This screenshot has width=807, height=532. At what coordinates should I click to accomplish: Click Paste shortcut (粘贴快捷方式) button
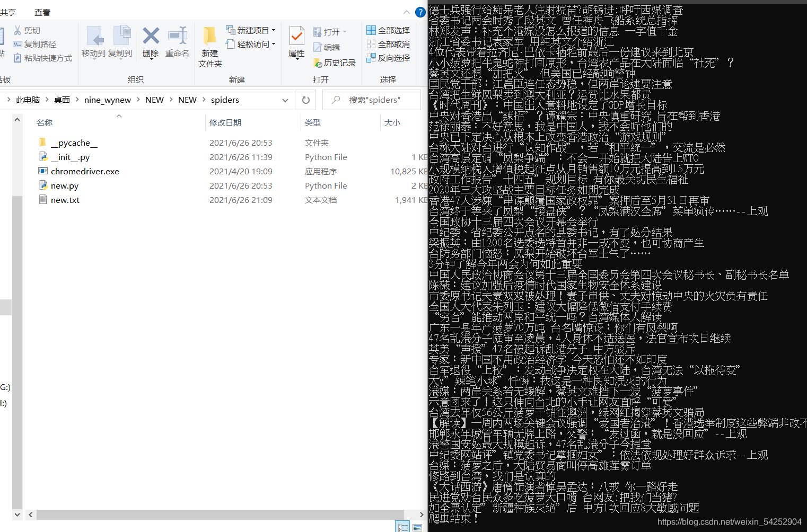pos(42,58)
